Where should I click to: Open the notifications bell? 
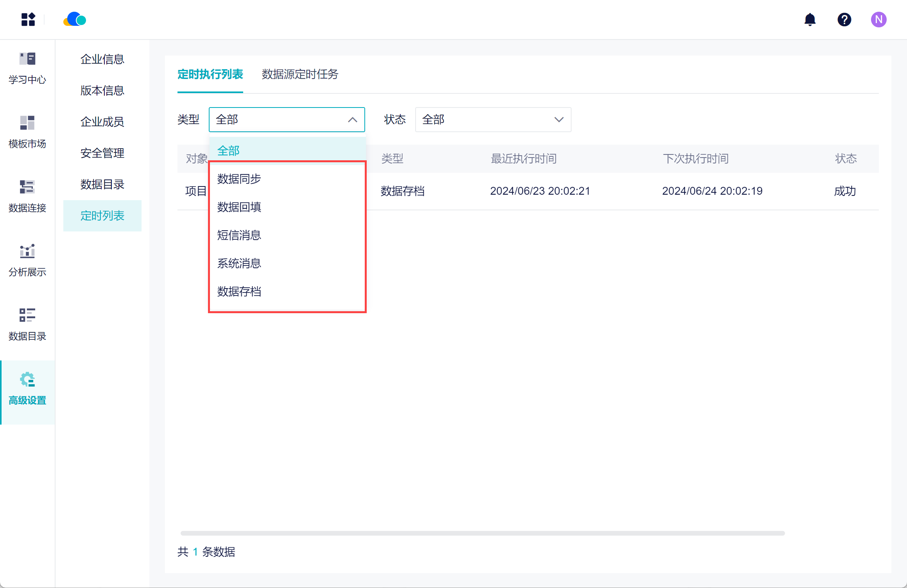coord(810,20)
